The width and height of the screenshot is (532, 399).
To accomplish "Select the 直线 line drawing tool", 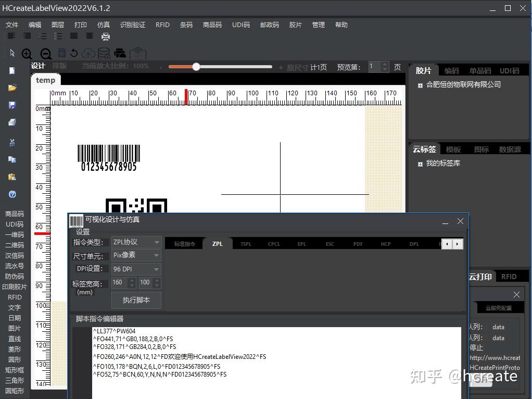I will (15, 339).
